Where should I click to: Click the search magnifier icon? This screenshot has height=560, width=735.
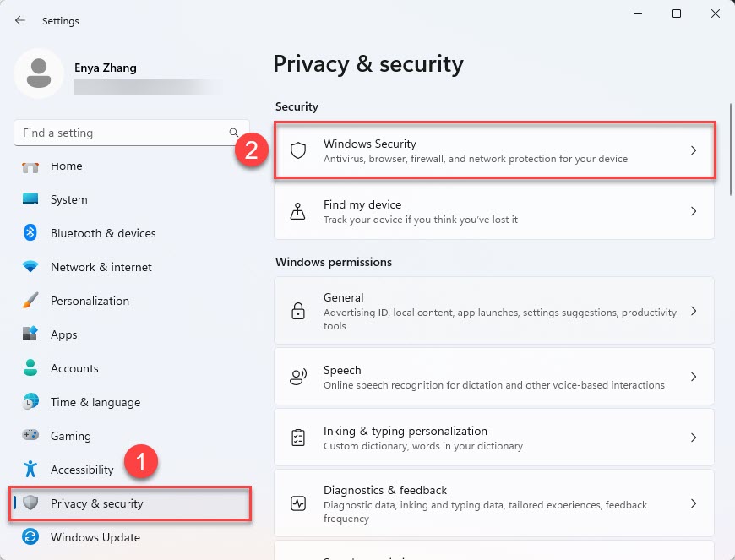click(233, 133)
